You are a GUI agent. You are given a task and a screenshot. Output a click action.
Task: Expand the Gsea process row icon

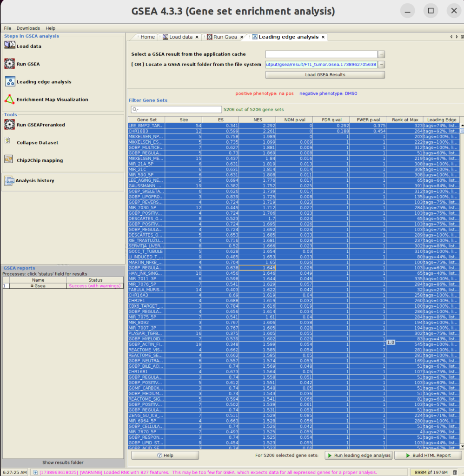(x=32, y=286)
